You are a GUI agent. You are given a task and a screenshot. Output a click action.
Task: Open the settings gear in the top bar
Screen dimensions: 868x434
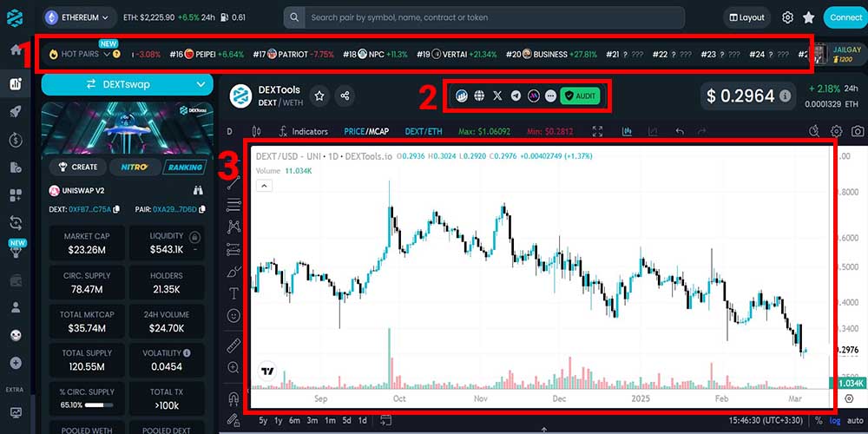pos(788,17)
